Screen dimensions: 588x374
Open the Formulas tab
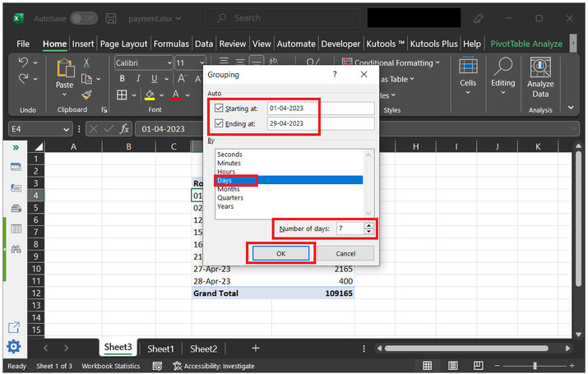(171, 44)
